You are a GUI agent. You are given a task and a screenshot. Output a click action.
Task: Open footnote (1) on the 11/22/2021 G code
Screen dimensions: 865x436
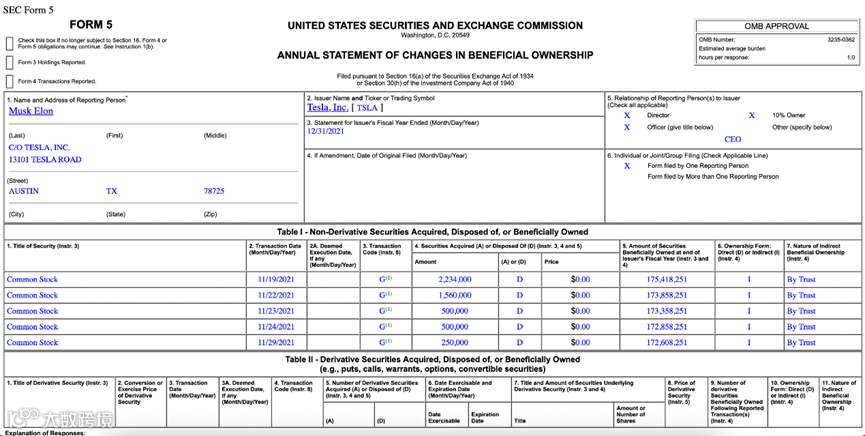388,294
